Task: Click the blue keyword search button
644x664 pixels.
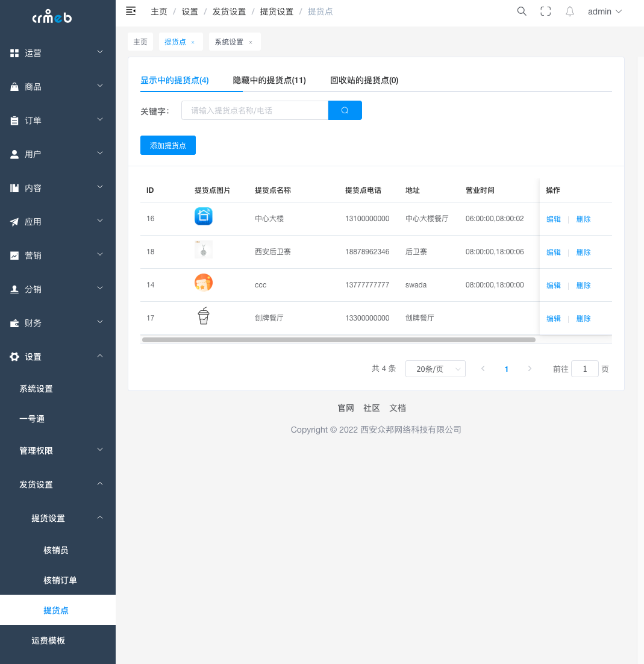Action: [x=345, y=110]
